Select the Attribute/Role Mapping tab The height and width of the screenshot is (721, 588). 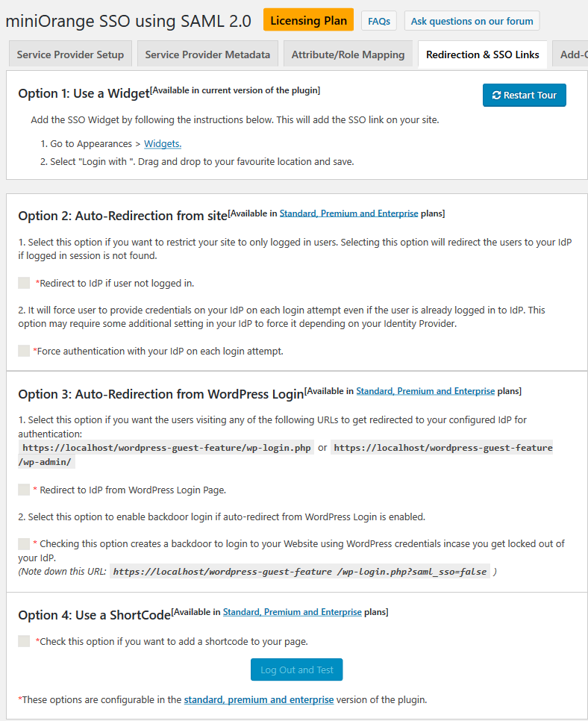348,54
